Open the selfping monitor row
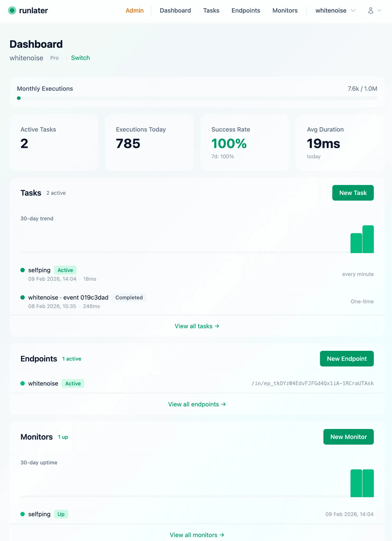This screenshot has width=392, height=541. click(x=197, y=514)
